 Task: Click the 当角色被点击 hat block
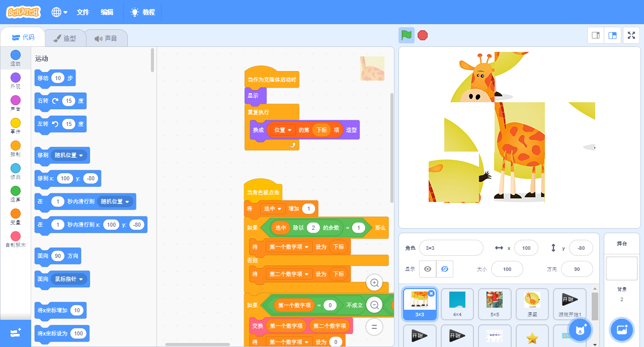coord(263,190)
